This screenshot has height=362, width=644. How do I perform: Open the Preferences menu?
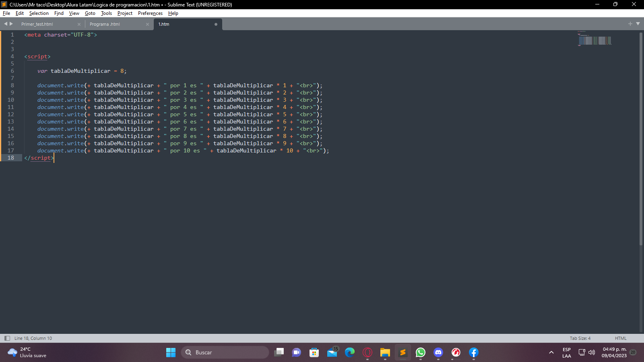[x=150, y=13]
